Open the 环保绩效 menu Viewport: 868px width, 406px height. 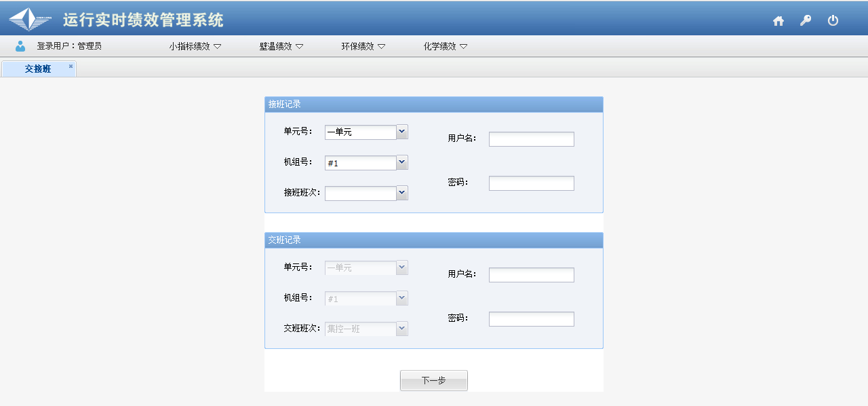click(363, 46)
